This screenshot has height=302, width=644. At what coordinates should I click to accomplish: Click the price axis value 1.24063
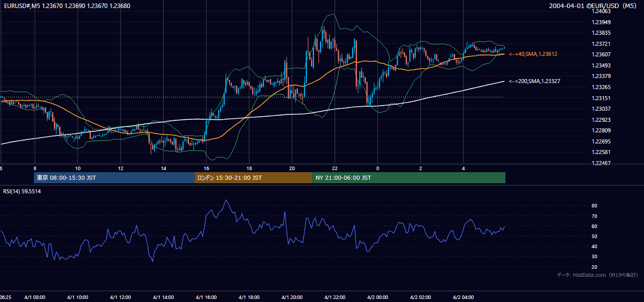pos(600,12)
